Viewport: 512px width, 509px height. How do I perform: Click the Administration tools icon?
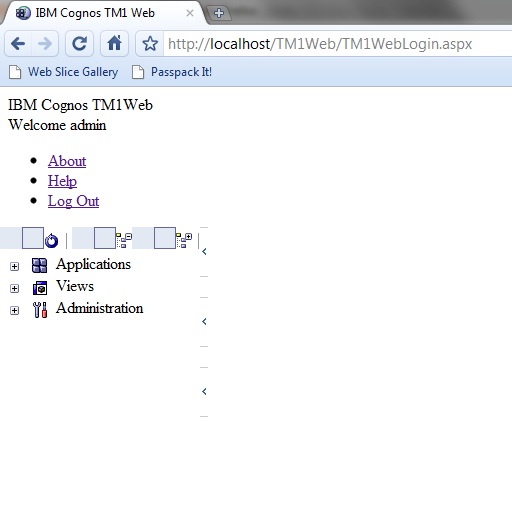40,310
